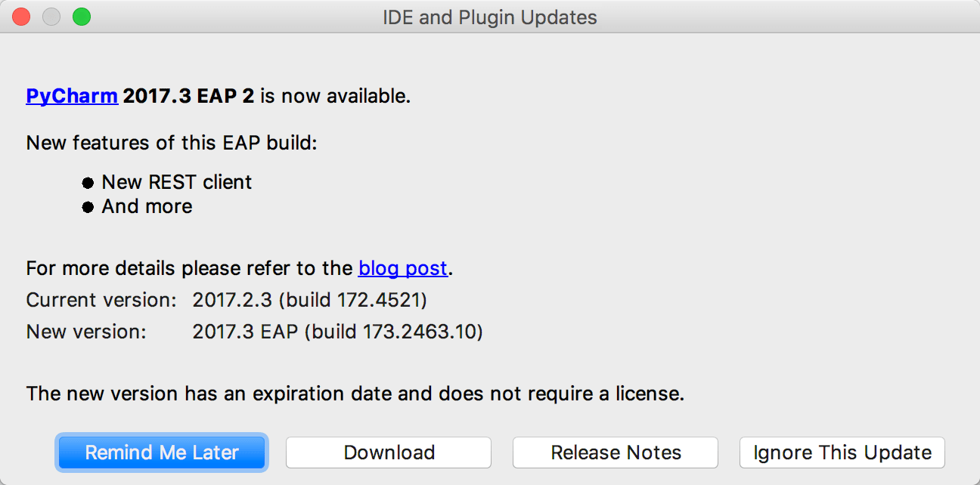Click the bullet for New REST client
Screen dimensions: 980x485
click(x=88, y=182)
